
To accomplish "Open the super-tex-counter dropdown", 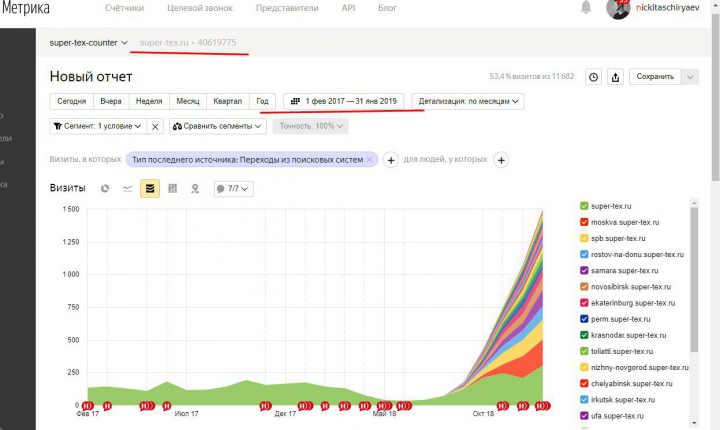I will 88,43.
